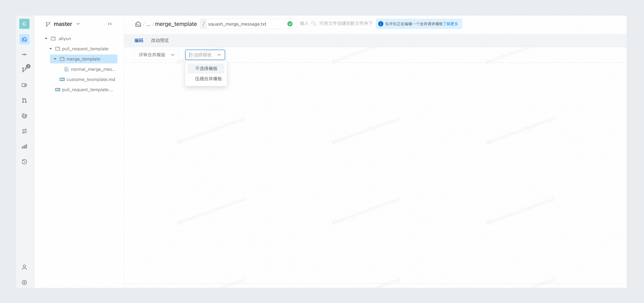The width and height of the screenshot is (644, 303).
Task: Click merge_template in breadcrumb
Action: (176, 24)
